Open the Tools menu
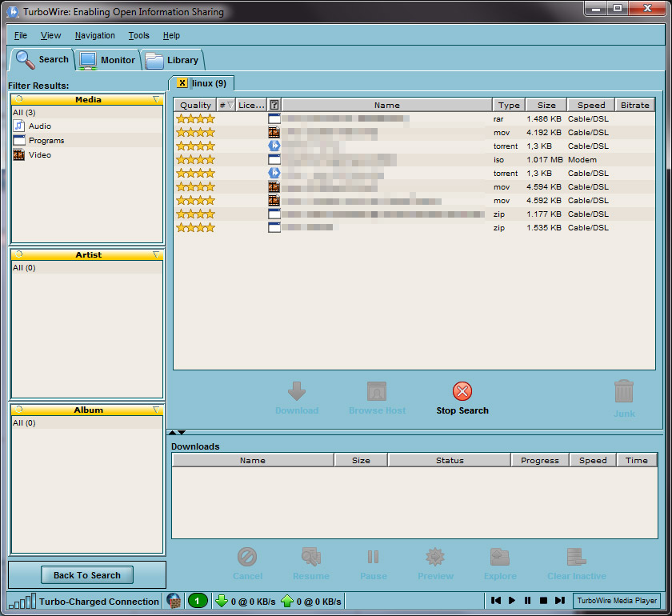The image size is (672, 616). 138,35
